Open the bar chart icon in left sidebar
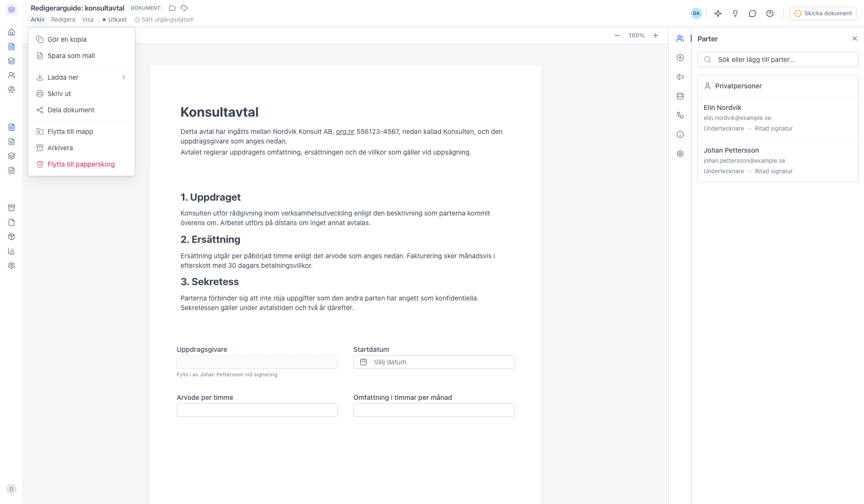 12,251
